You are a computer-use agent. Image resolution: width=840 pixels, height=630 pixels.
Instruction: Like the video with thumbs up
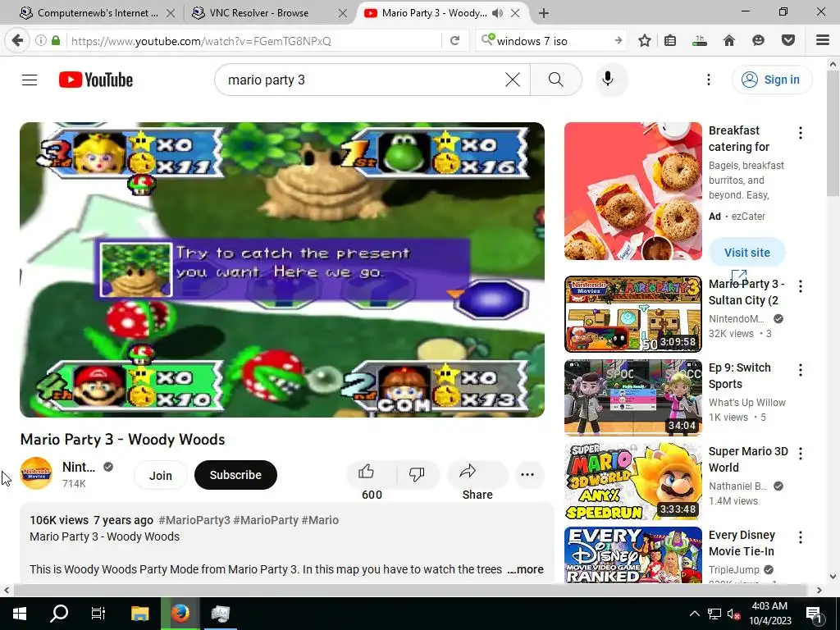coord(367,472)
